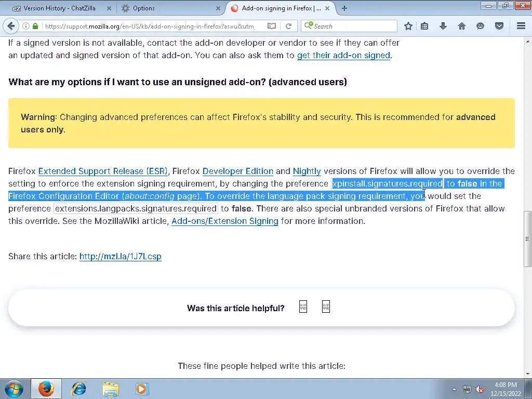Close the Options tab
Screen dimensions: 532x399
coord(218,8)
